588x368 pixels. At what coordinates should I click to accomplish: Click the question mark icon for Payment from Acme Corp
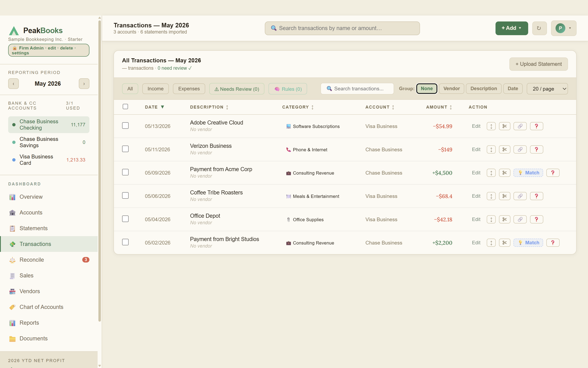tap(553, 173)
